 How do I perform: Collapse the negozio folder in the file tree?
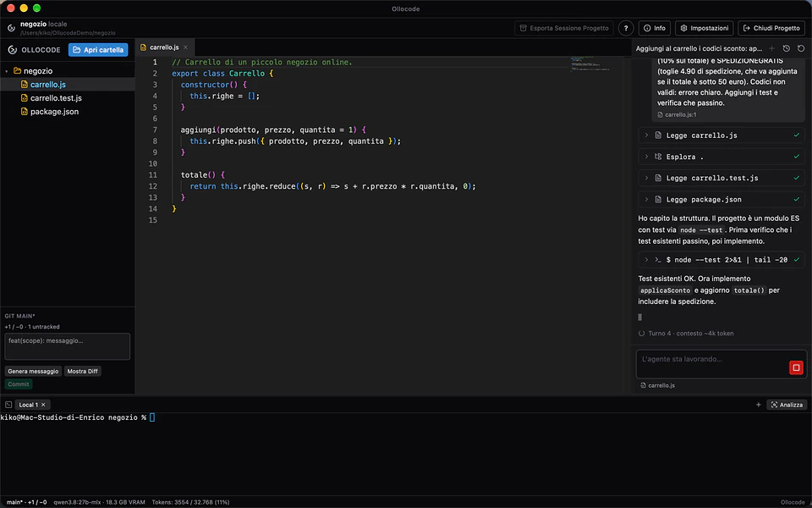pos(6,71)
